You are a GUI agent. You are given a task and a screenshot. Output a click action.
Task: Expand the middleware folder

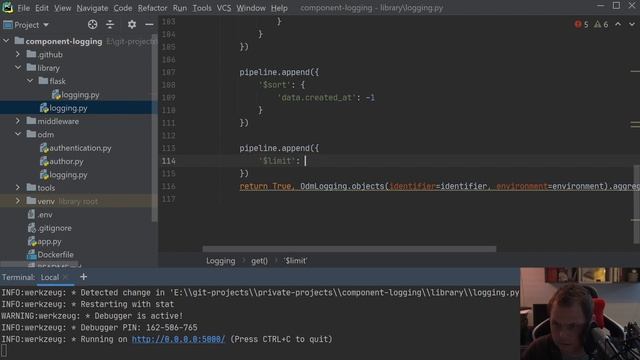[x=18, y=121]
